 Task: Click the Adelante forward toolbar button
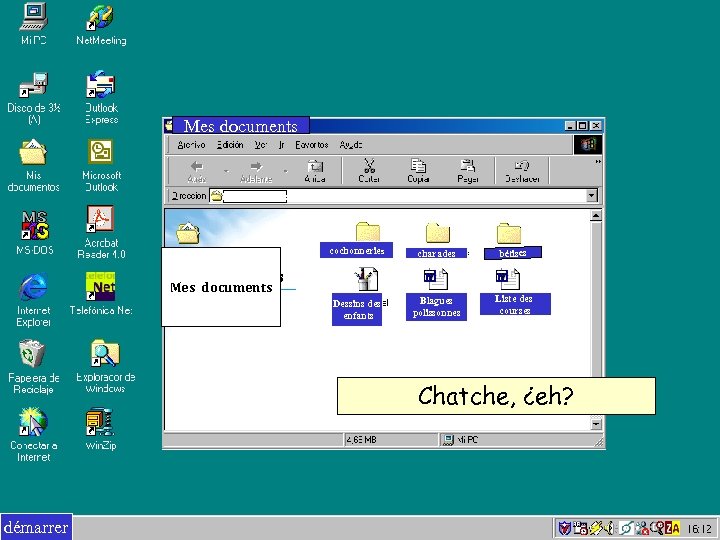[256, 171]
